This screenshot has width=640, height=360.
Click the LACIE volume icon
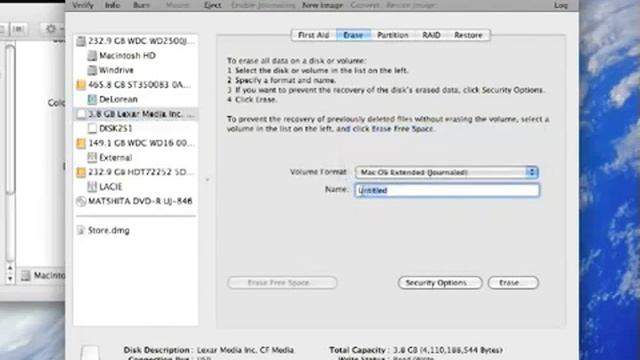point(92,187)
